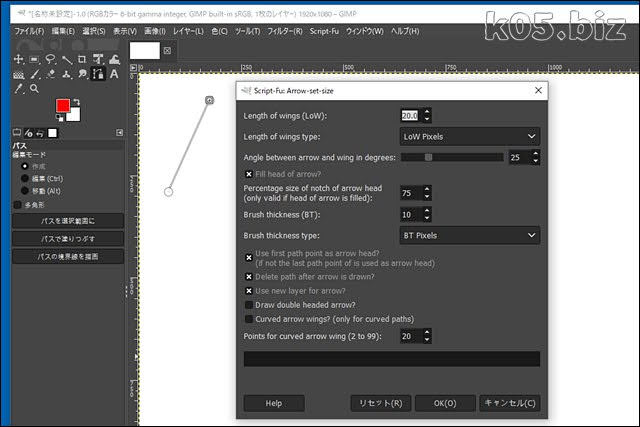640x427 pixels.
Task: Select the Bucket Fill tool
Action: pyautogui.click(x=18, y=75)
